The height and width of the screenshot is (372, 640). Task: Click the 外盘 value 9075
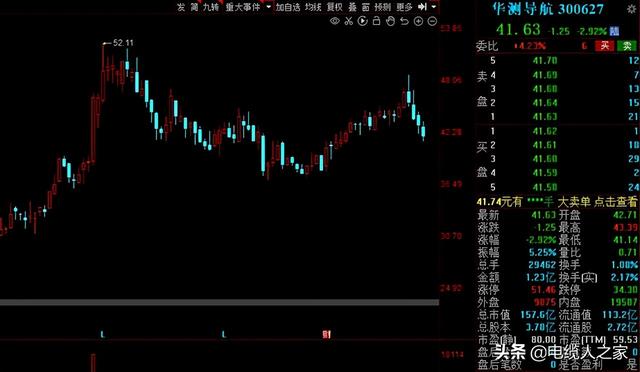[545, 302]
